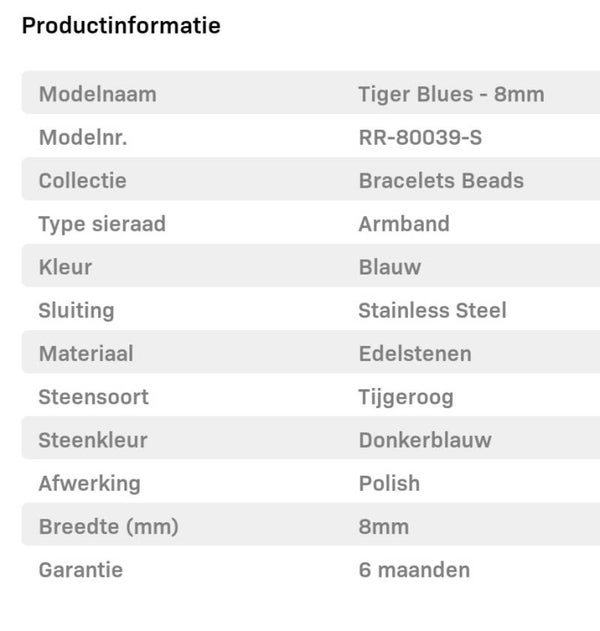Screen dimensions: 600x631
Task: Select the Collectie row label
Action: [x=82, y=181]
